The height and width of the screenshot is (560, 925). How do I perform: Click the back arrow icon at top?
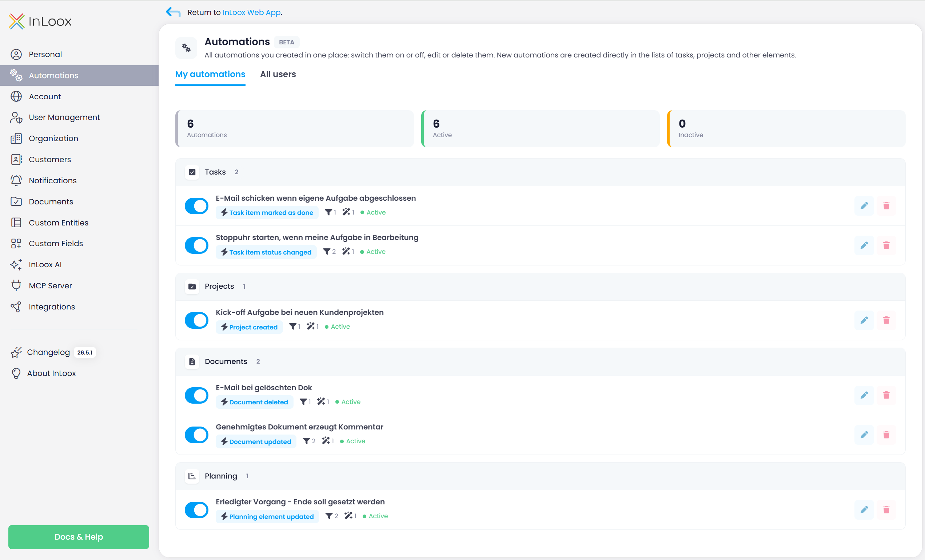tap(173, 12)
